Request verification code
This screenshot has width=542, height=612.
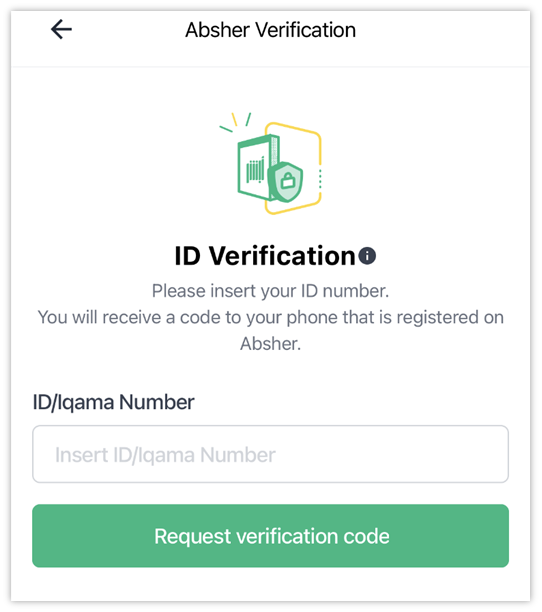270,536
